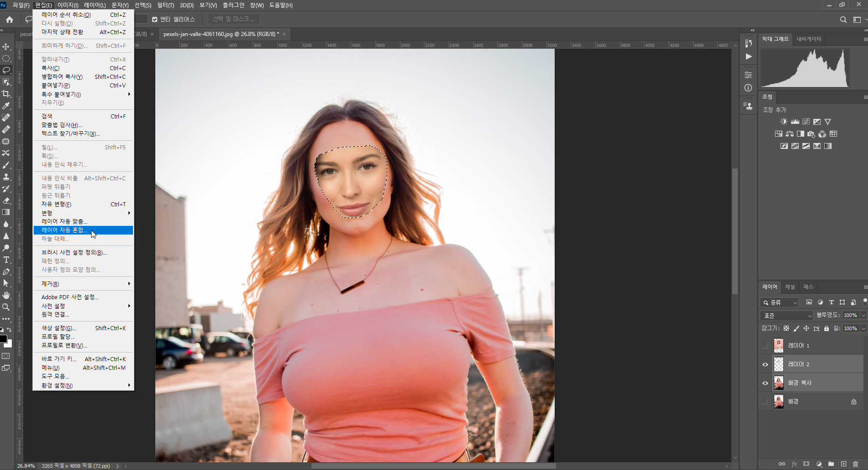Add a Color Balance adjustment
This screenshot has width=868, height=470.
click(x=790, y=134)
